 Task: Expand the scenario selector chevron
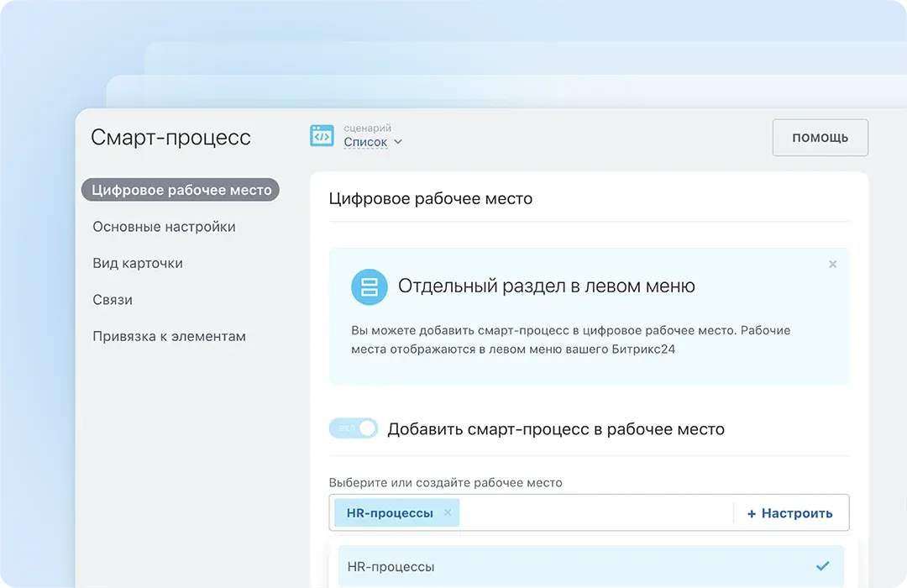(398, 142)
